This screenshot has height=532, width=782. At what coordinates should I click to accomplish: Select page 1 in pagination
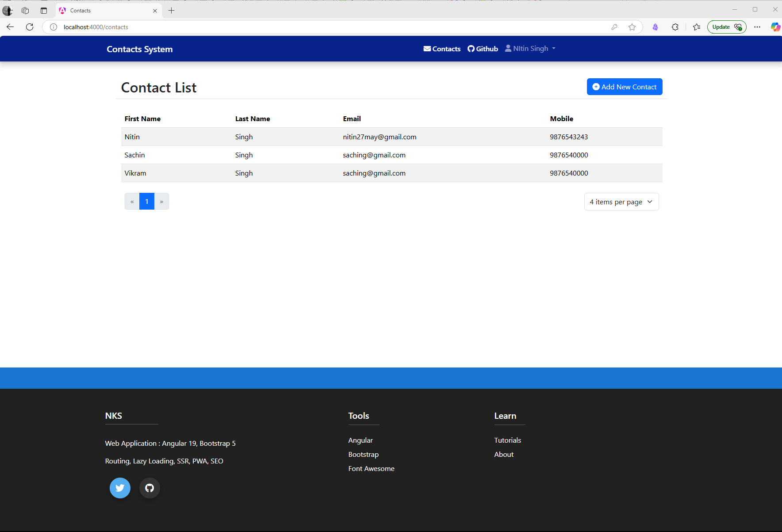[x=147, y=201]
